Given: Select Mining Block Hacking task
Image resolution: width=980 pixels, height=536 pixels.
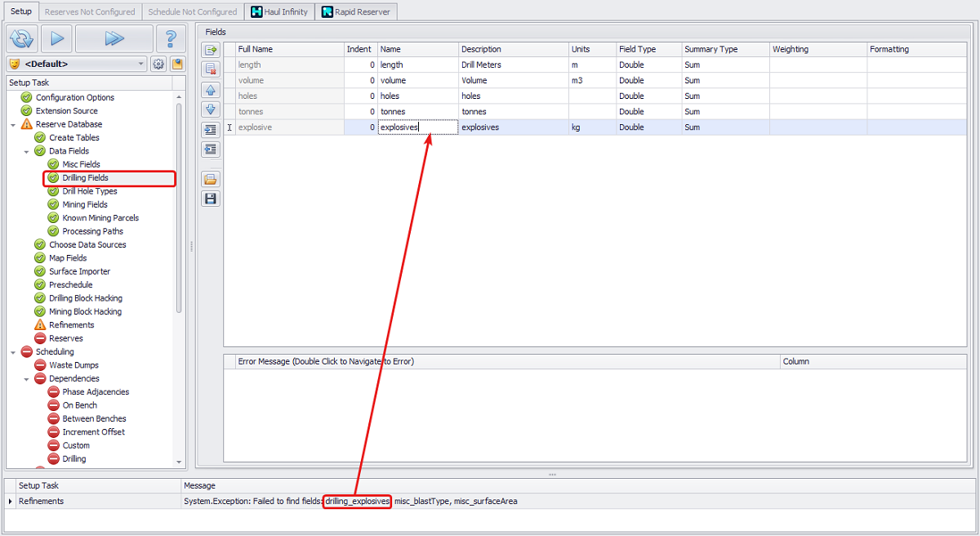Looking at the screenshot, I should click(85, 311).
